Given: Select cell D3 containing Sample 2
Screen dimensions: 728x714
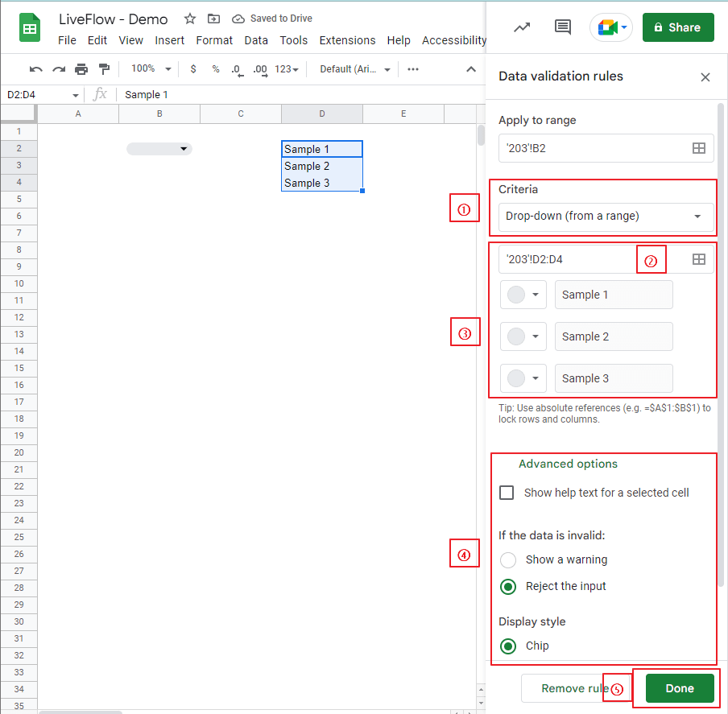Looking at the screenshot, I should click(x=322, y=166).
